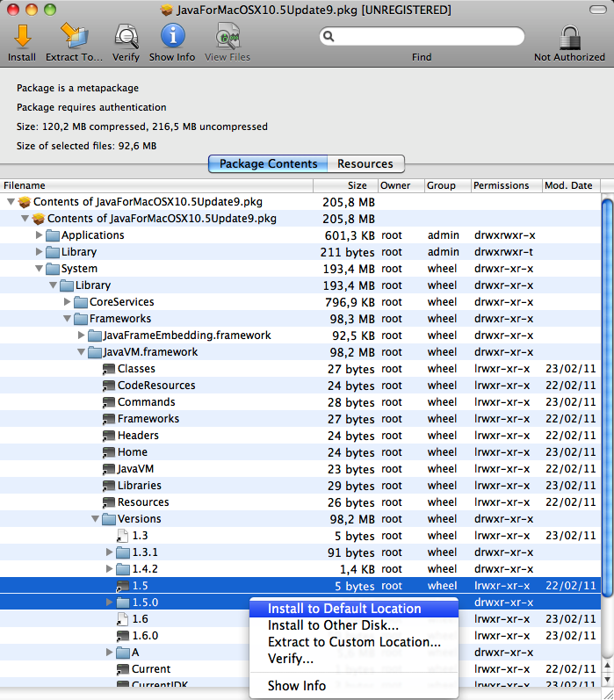Click the CodeResources symlink icon

[x=109, y=386]
